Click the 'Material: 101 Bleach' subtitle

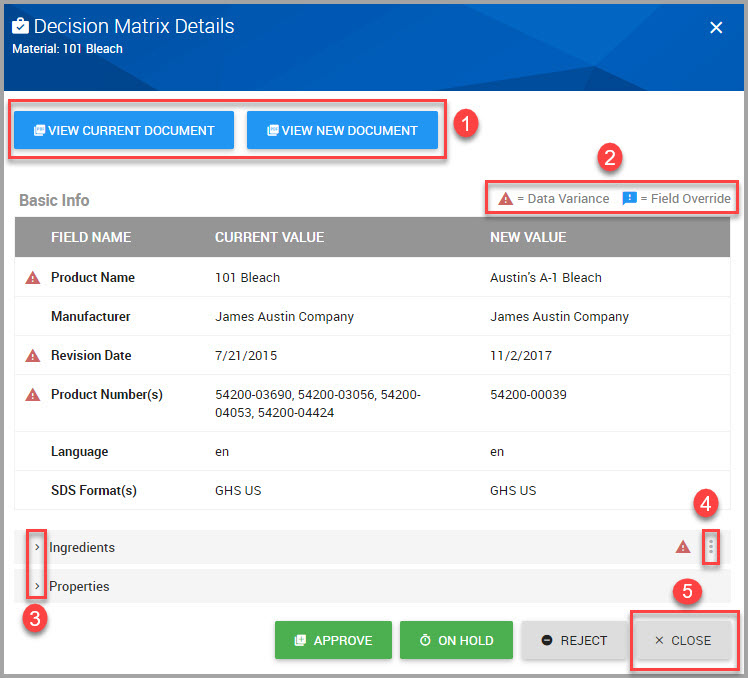point(67,49)
